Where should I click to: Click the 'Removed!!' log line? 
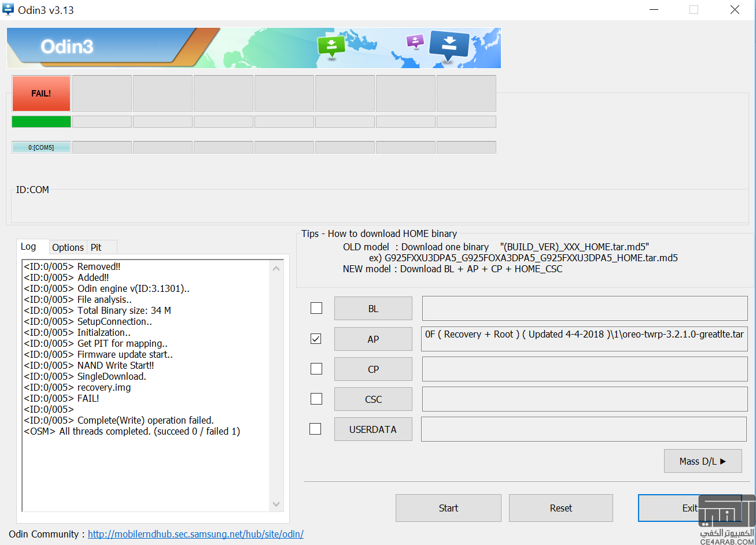pyautogui.click(x=72, y=266)
